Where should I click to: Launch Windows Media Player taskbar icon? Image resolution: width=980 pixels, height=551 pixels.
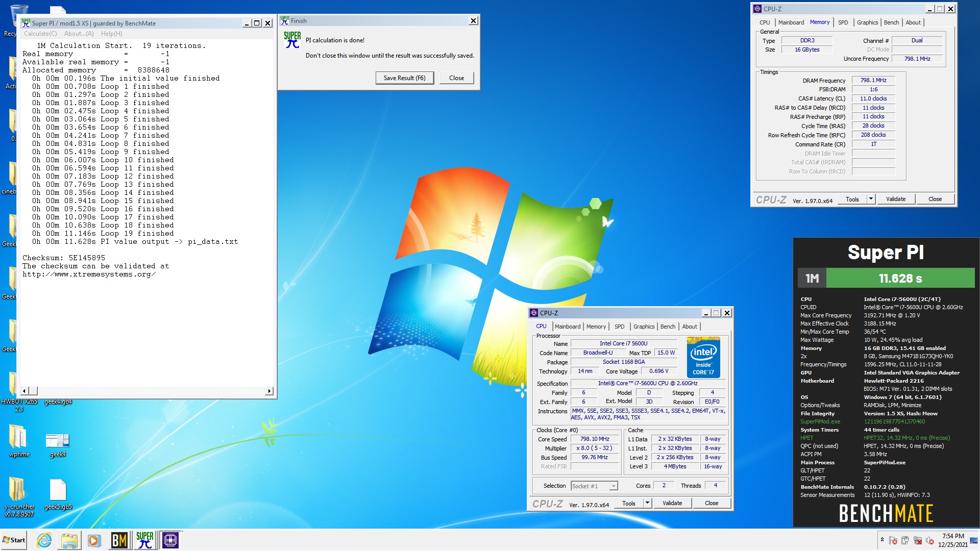pyautogui.click(x=93, y=540)
